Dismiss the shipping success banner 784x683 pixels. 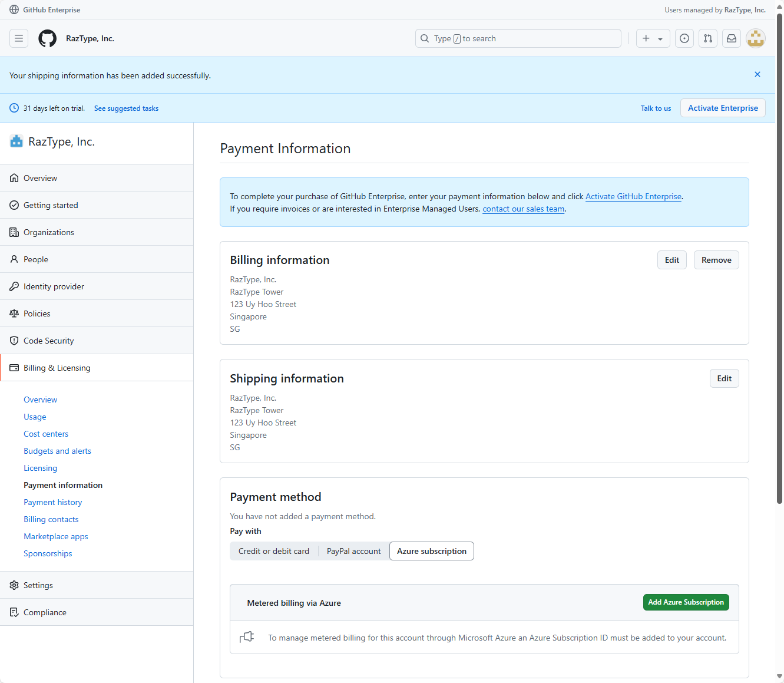(757, 74)
